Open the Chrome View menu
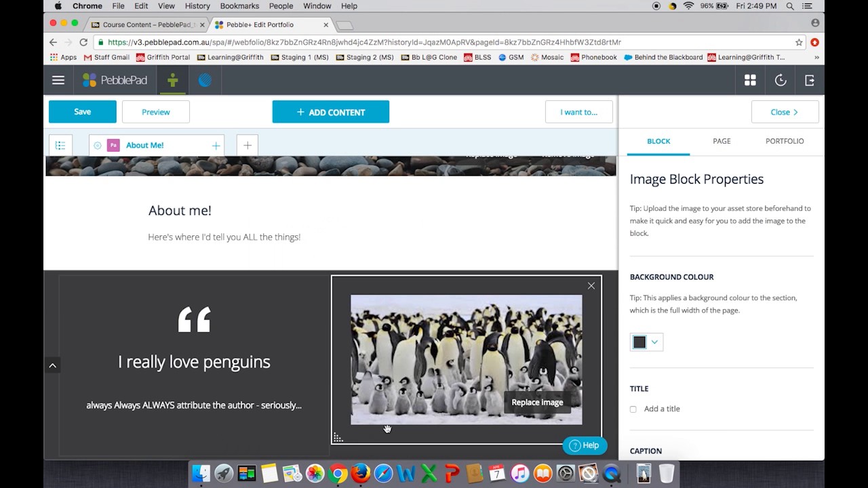Image resolution: width=868 pixels, height=488 pixels. (x=166, y=6)
